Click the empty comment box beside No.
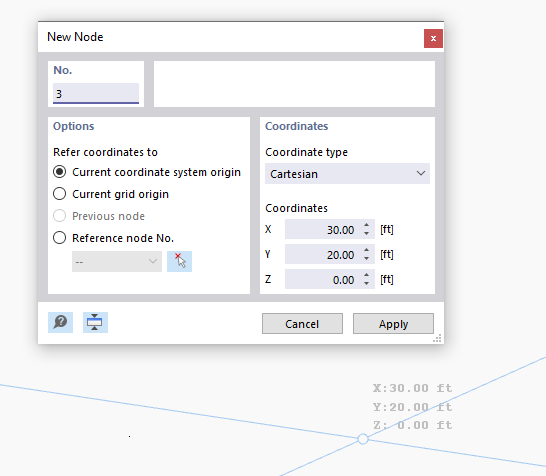546x476 pixels. coord(294,84)
